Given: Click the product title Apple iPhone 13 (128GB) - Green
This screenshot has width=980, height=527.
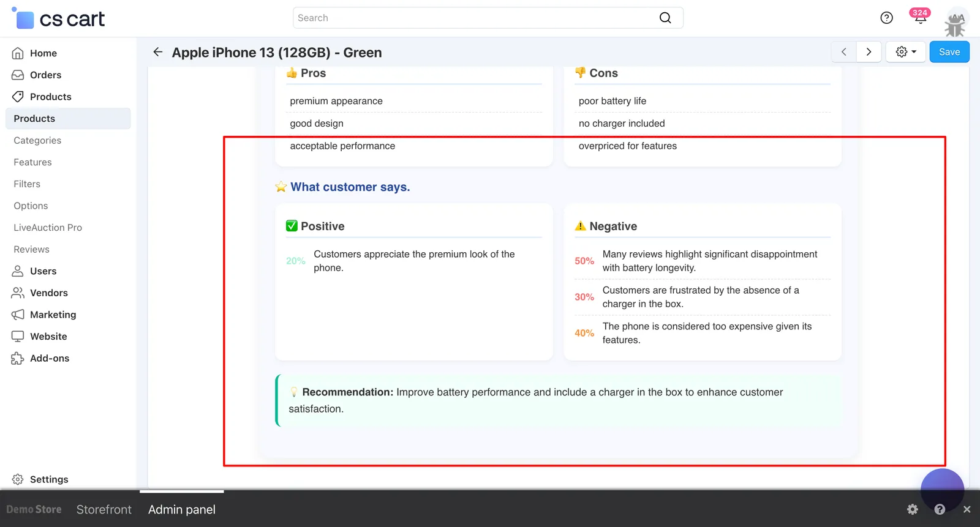Looking at the screenshot, I should (x=277, y=53).
